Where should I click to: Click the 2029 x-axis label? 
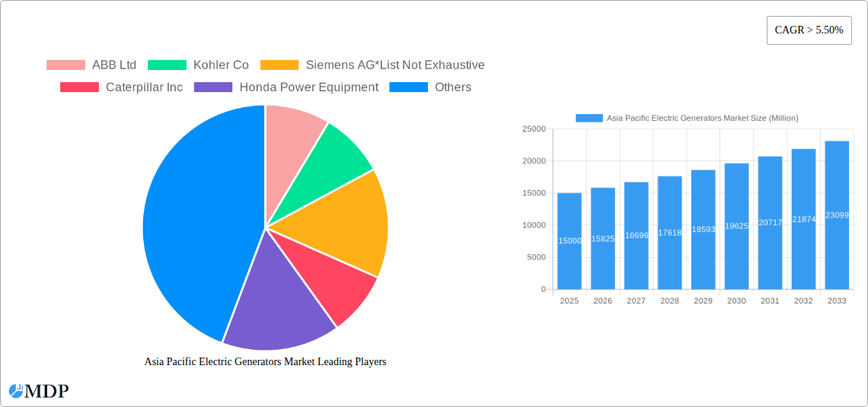pyautogui.click(x=703, y=300)
